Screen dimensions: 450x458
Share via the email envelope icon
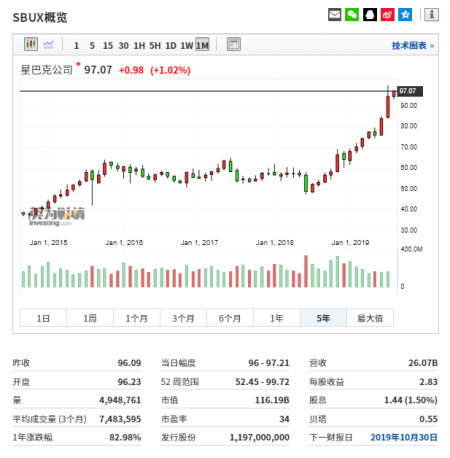point(334,15)
